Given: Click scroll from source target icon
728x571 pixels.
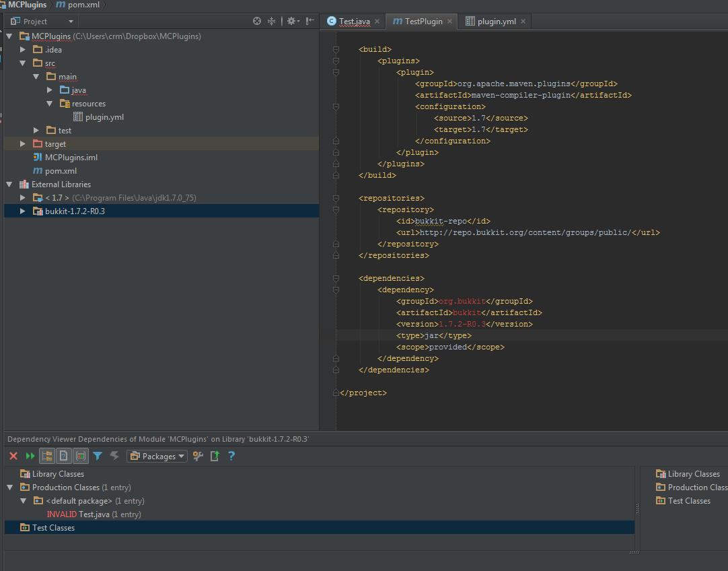Looking at the screenshot, I should point(257,21).
